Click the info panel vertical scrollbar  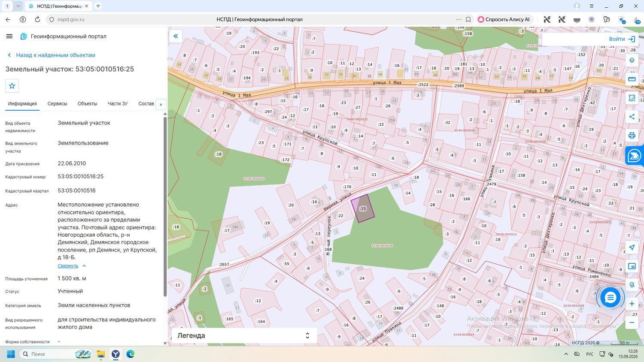pyautogui.click(x=165, y=207)
